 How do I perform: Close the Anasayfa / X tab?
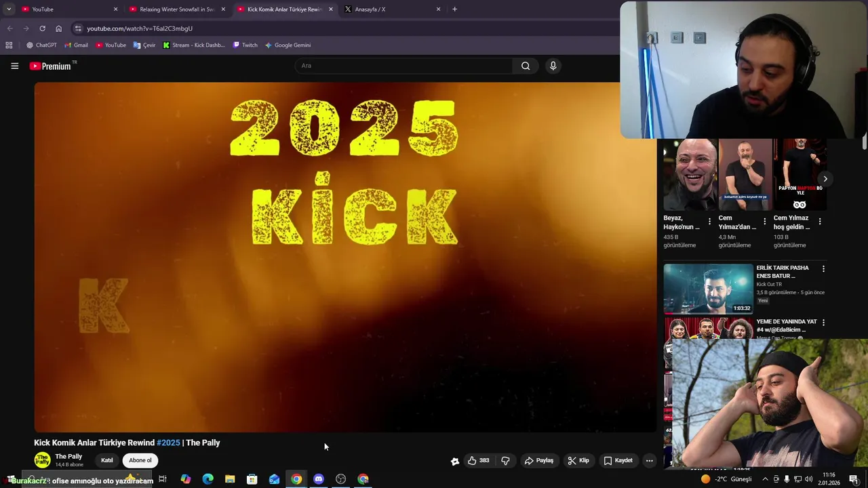(438, 9)
